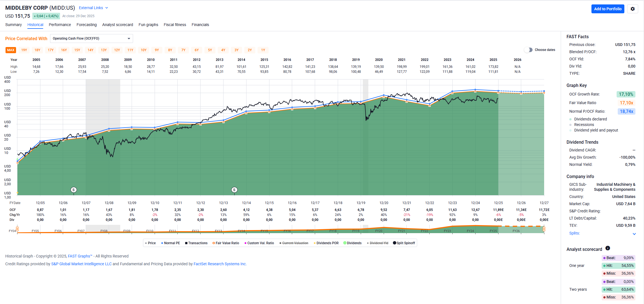This screenshot has width=644, height=304.
Task: Toggle the Price legend item
Action: point(150,243)
